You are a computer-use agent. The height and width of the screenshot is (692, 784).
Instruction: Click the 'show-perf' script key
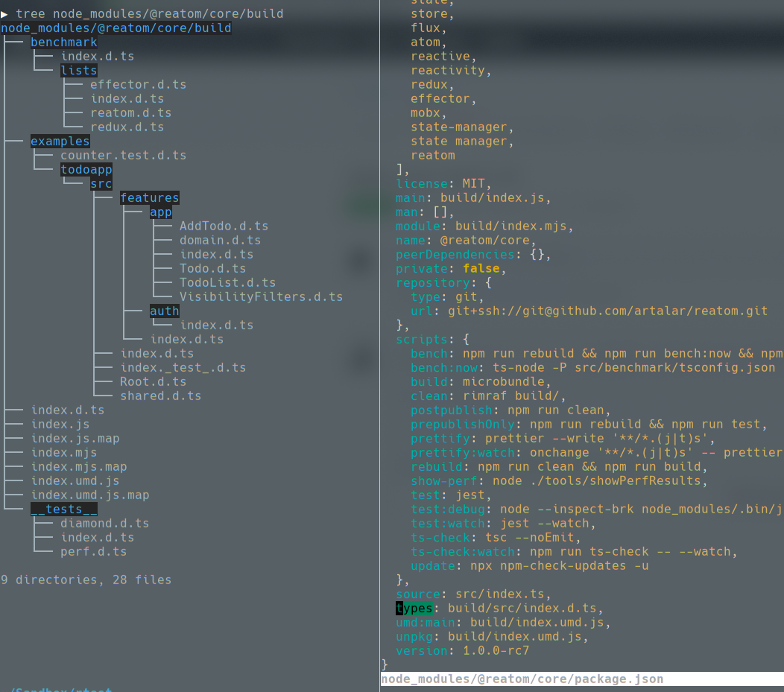(x=443, y=480)
